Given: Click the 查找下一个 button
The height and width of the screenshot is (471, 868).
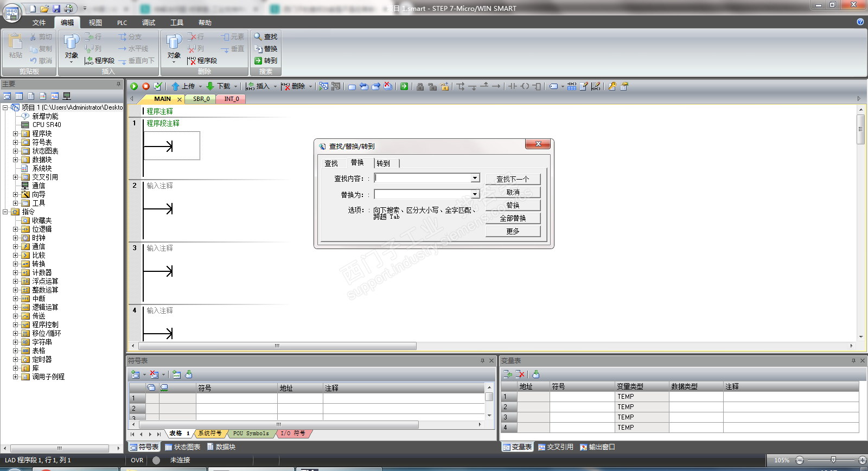Looking at the screenshot, I should 513,179.
